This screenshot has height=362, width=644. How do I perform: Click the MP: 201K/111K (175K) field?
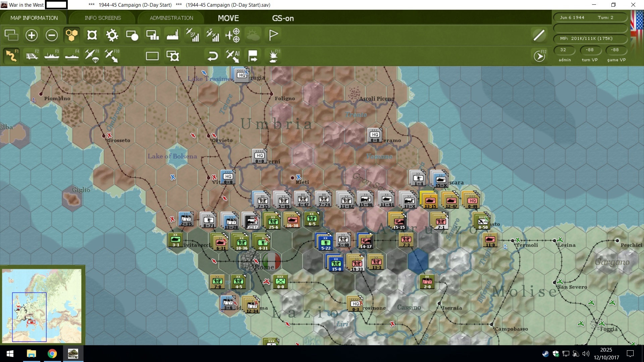590,38
